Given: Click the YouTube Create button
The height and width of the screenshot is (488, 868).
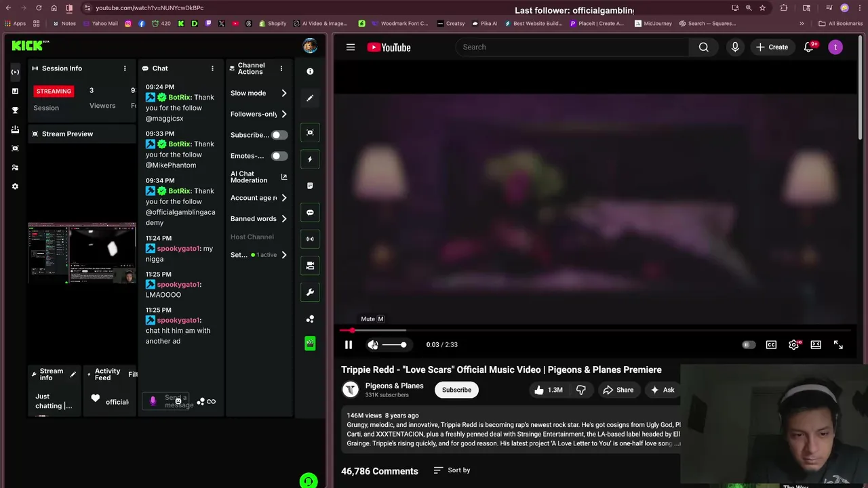Looking at the screenshot, I should [x=772, y=47].
